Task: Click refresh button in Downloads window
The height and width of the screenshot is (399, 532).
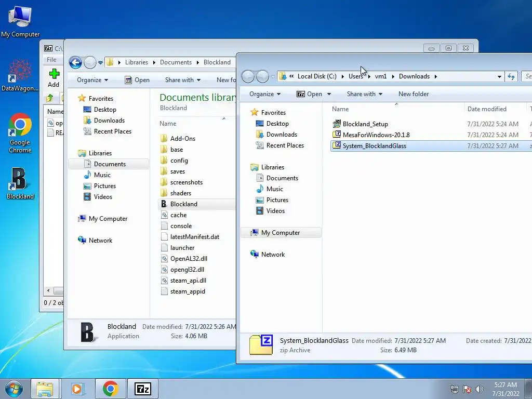Action: coord(511,77)
